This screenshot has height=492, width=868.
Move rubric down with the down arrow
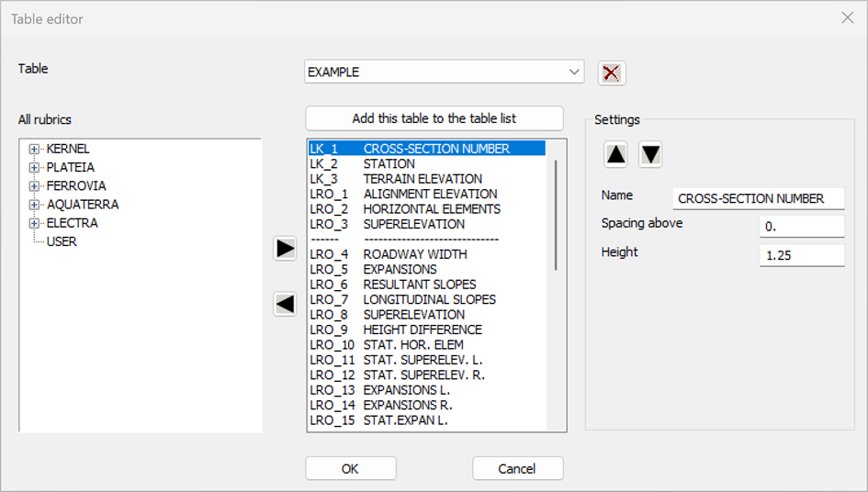(650, 155)
